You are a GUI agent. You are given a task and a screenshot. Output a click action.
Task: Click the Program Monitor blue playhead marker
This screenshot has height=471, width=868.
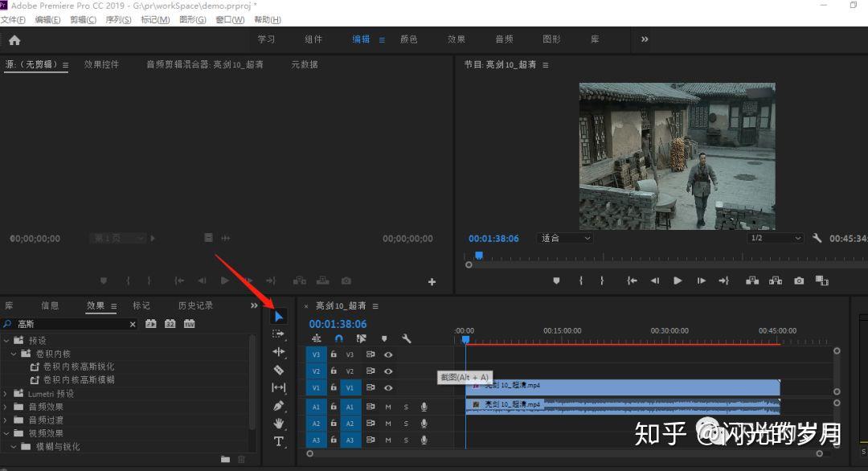click(x=479, y=255)
